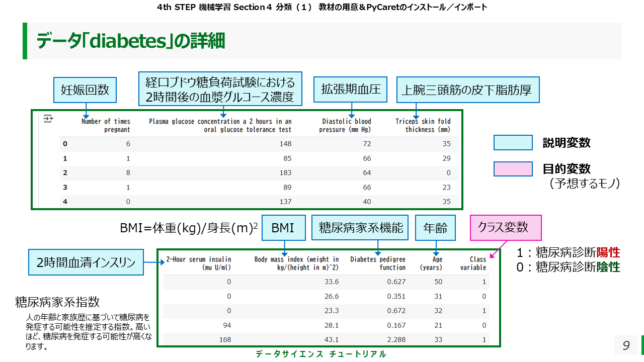
Task: Click the 糖尿病家系指数 heading
Action: point(57,302)
